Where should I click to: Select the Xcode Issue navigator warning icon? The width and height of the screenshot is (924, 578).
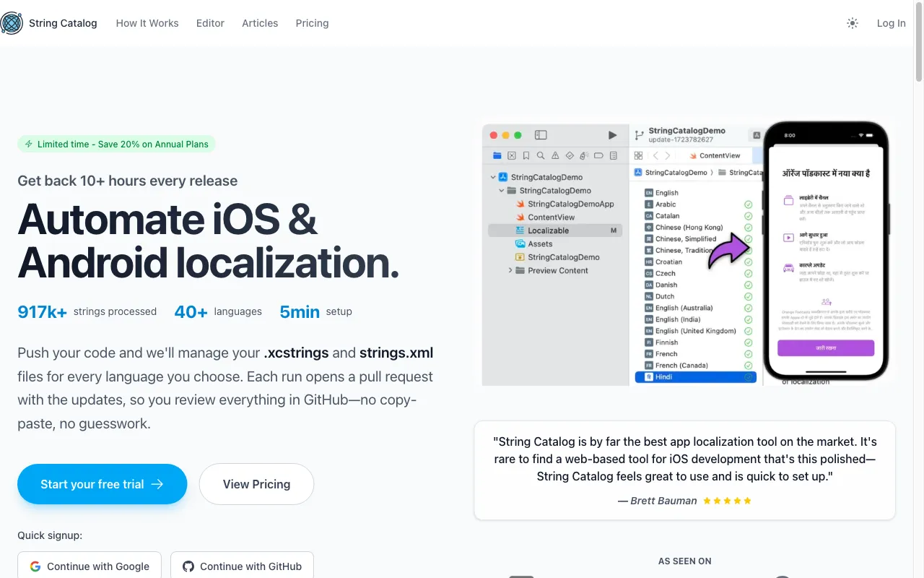click(x=555, y=155)
